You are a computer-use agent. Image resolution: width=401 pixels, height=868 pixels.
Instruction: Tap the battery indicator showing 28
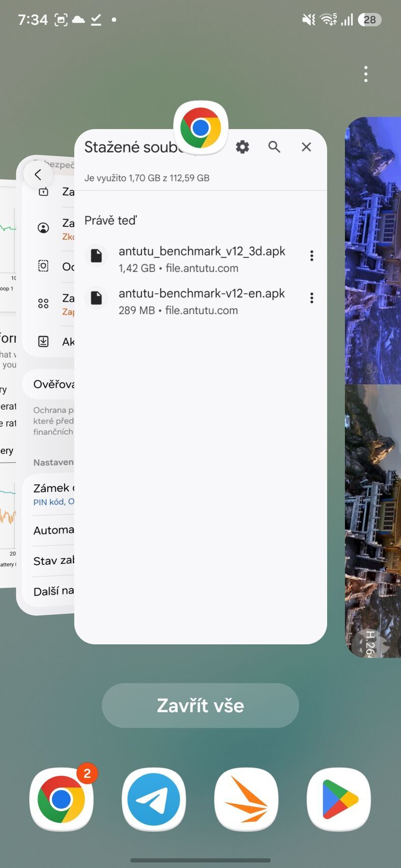coord(370,20)
